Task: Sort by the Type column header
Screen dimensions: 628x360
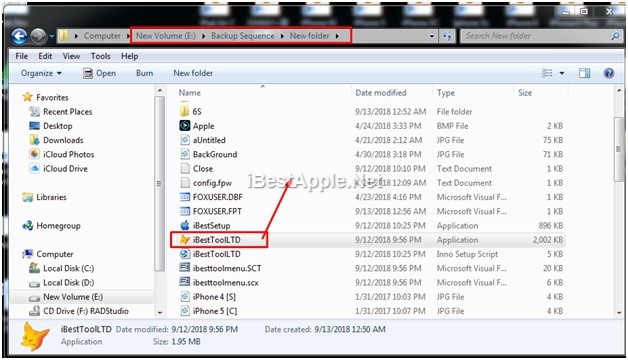Action: click(446, 93)
